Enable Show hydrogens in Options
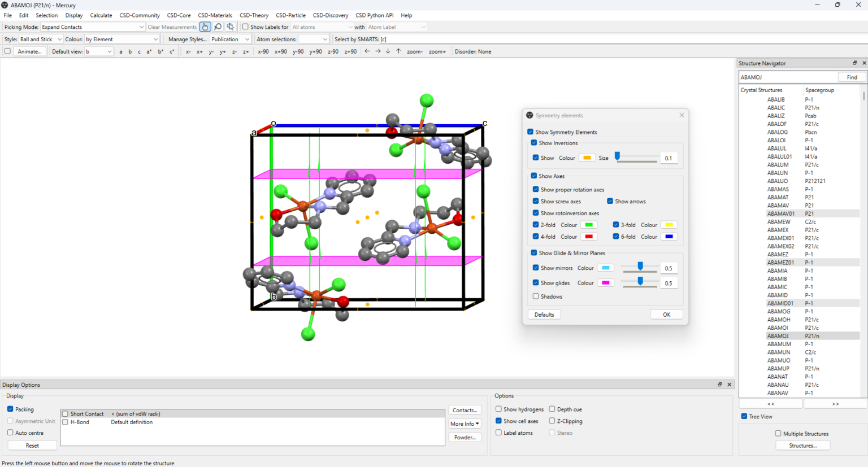 click(x=498, y=409)
